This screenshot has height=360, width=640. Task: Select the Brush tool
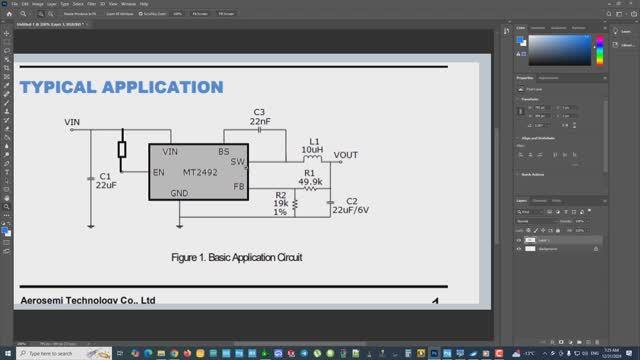click(7, 102)
